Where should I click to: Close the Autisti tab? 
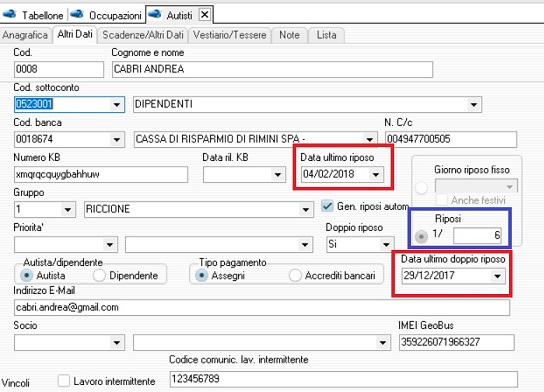205,15
